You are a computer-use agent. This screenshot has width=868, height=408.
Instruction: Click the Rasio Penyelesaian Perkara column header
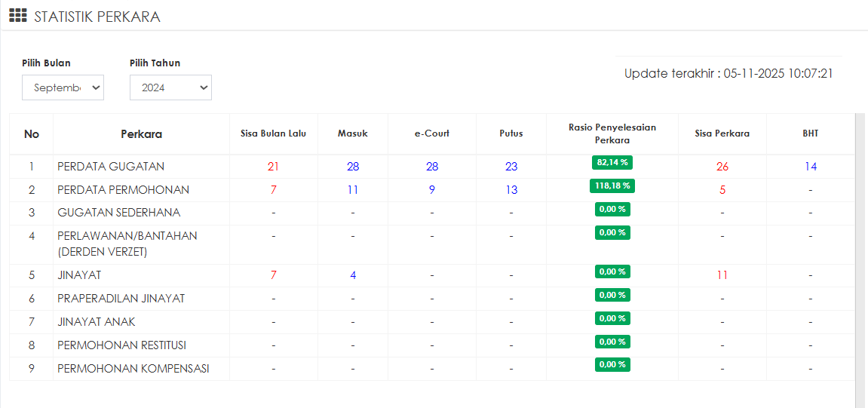click(612, 133)
